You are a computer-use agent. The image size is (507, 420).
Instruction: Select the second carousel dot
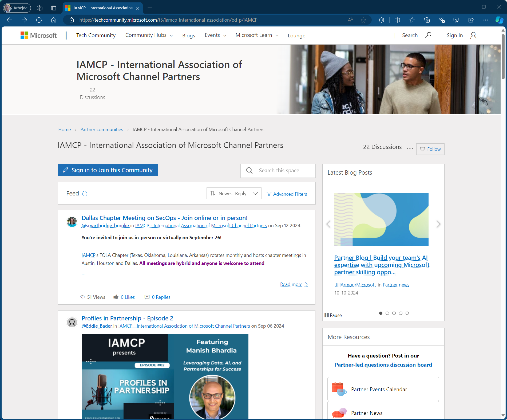[x=387, y=313]
